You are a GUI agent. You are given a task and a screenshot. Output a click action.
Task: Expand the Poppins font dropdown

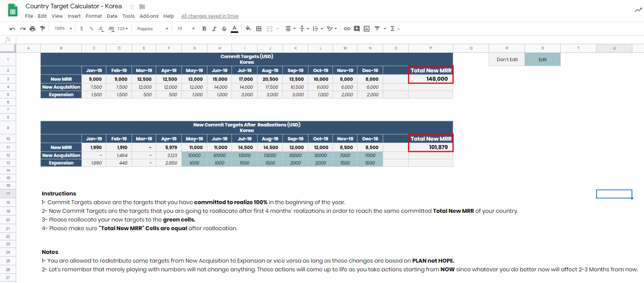coord(153,29)
